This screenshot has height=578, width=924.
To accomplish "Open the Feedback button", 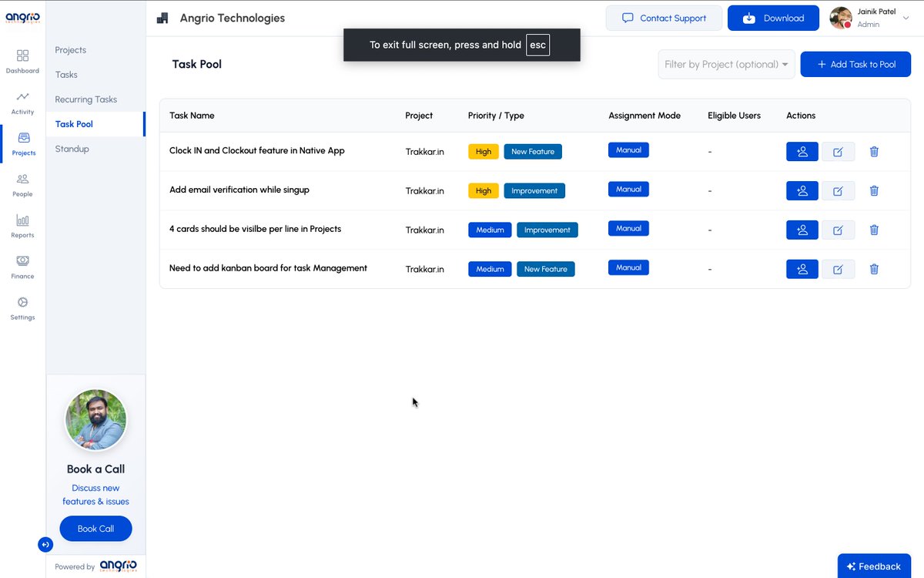I will [x=874, y=566].
